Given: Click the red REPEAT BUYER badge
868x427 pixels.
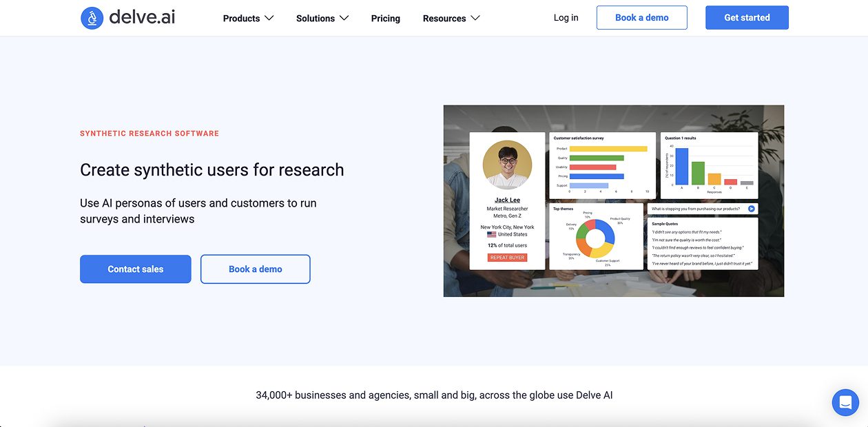Looking at the screenshot, I should pyautogui.click(x=508, y=258).
